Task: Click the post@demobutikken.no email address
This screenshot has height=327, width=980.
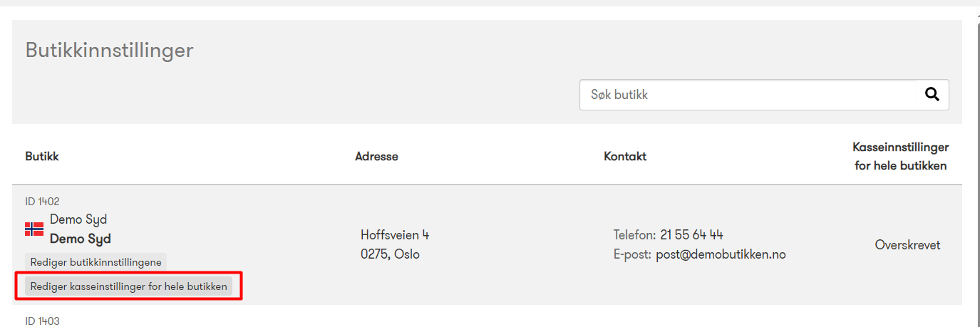Action: (x=721, y=254)
